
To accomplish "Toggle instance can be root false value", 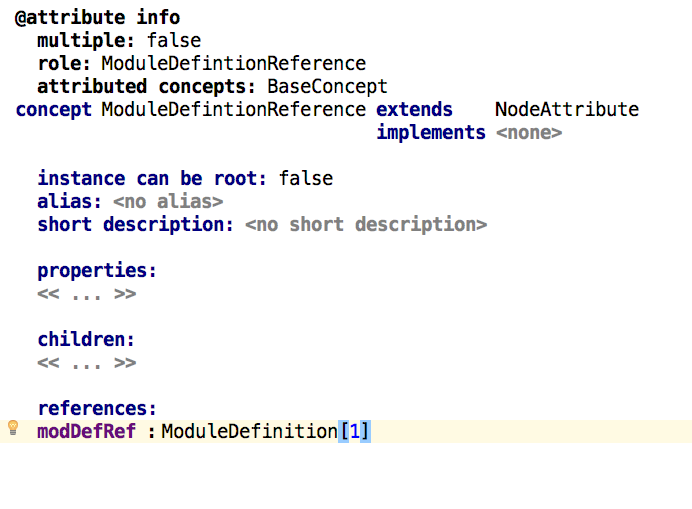I will point(306,179).
